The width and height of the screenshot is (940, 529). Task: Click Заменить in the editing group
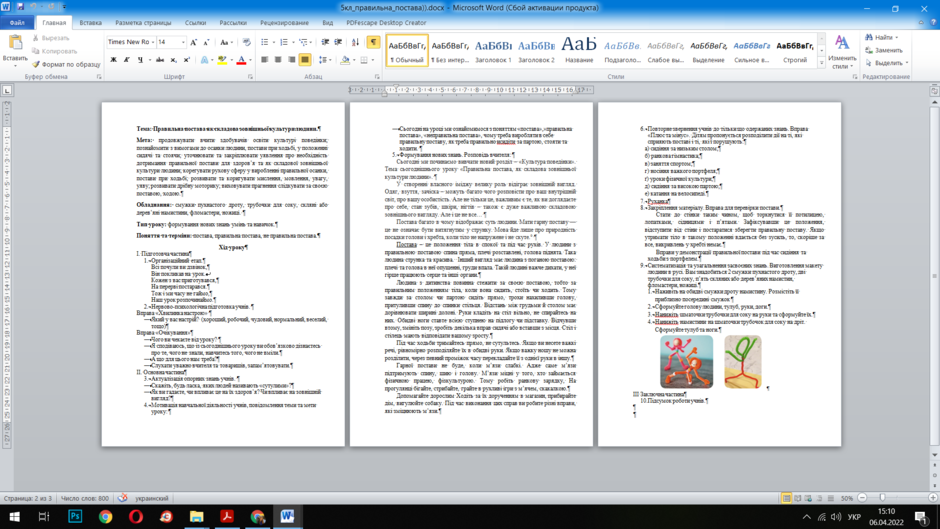tap(884, 50)
